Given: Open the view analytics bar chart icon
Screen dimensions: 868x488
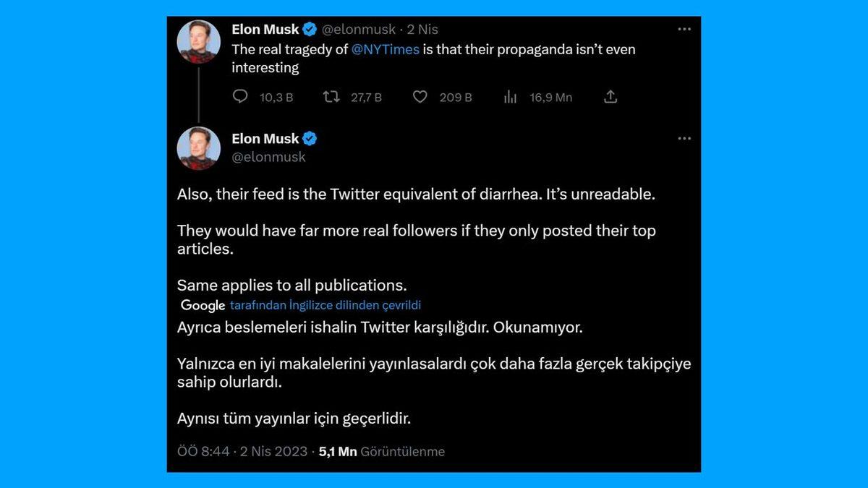Looking at the screenshot, I should (x=511, y=97).
